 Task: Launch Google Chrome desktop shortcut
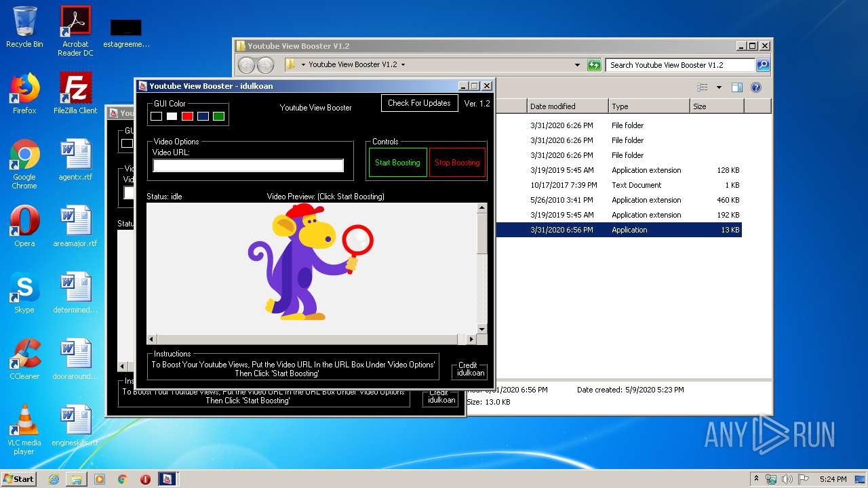click(x=24, y=164)
